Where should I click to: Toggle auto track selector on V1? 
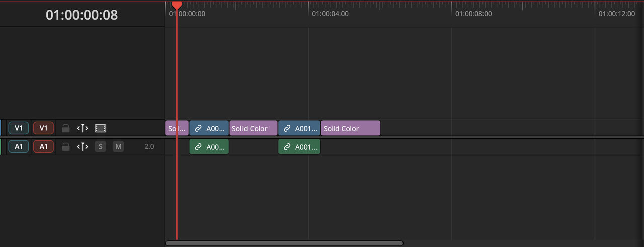pyautogui.click(x=83, y=128)
